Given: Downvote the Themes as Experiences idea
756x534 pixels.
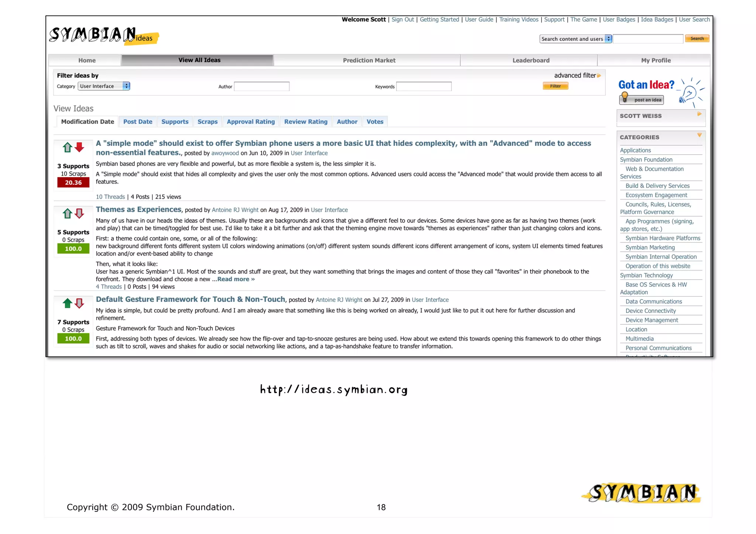Looking at the screenshot, I should click(x=79, y=214).
